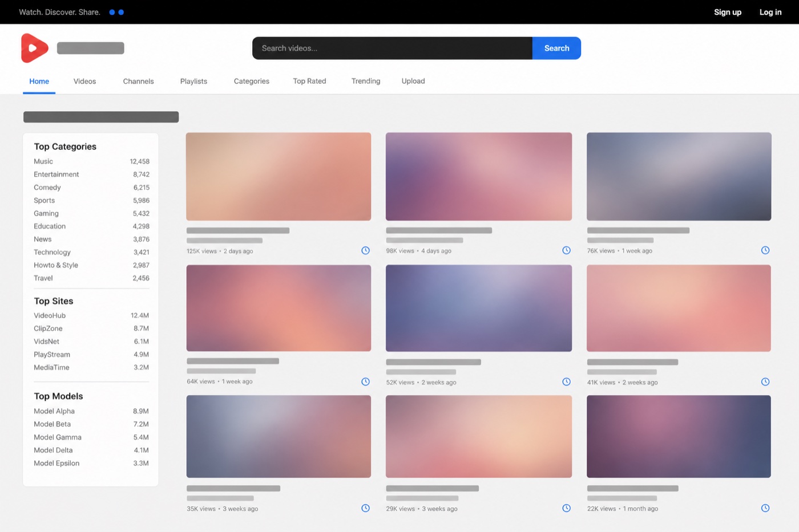
Task: Open the Categories tab
Action: [251, 81]
